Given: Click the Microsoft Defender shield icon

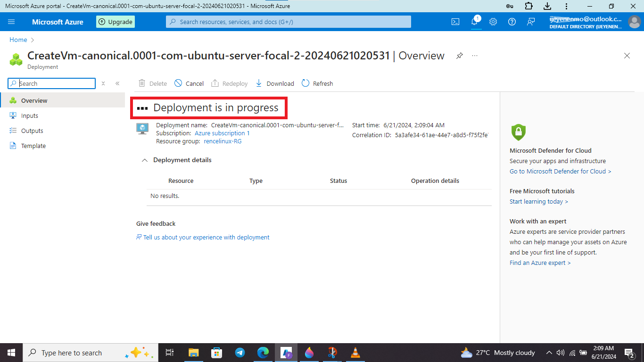Looking at the screenshot, I should click(x=519, y=132).
